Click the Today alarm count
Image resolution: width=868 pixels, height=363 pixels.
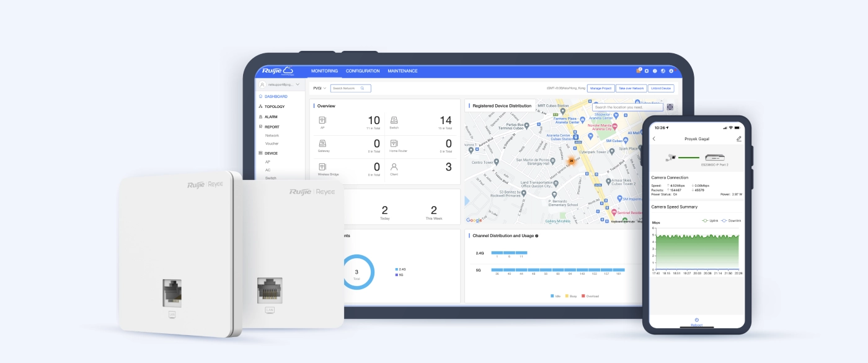tap(385, 210)
